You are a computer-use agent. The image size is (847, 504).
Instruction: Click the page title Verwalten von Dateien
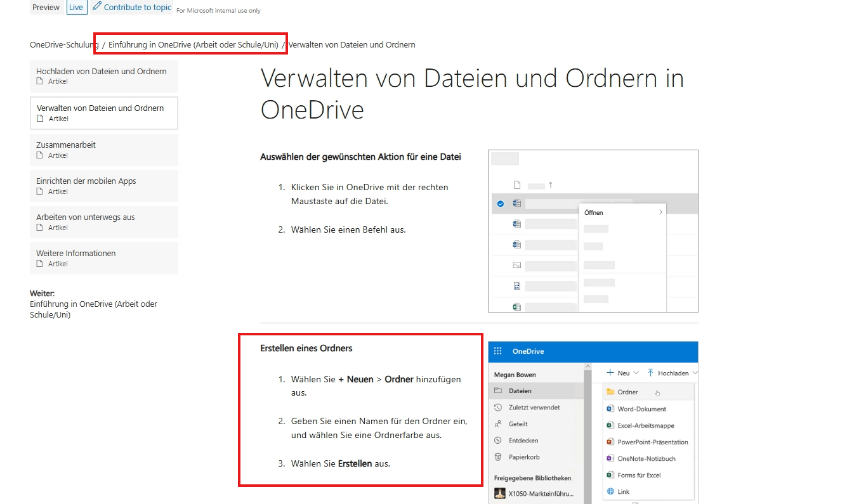pyautogui.click(x=472, y=94)
